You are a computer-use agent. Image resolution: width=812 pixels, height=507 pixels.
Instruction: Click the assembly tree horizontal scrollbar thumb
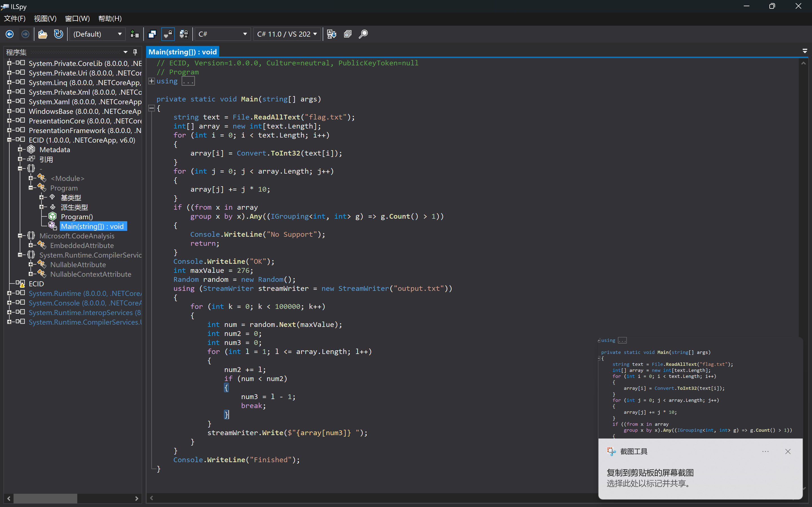click(45, 498)
